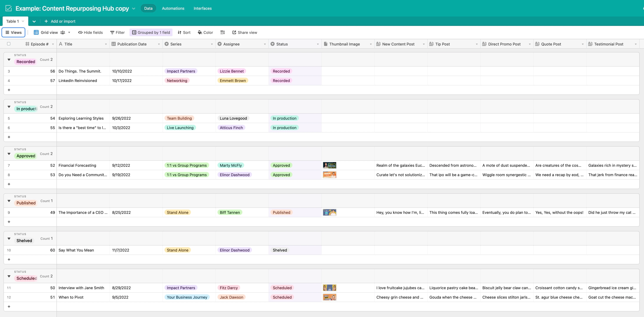Switch to the Automations tab
This screenshot has width=644, height=317.
coord(173,8)
